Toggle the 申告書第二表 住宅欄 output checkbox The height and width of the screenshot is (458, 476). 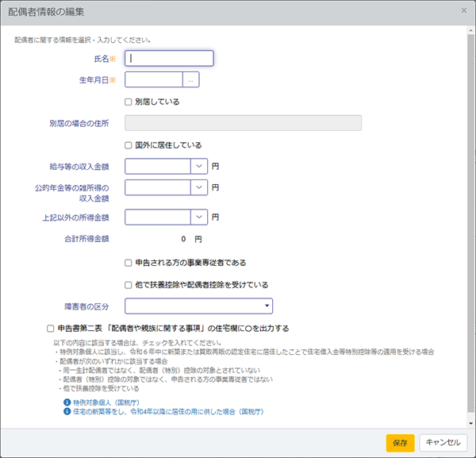50,328
